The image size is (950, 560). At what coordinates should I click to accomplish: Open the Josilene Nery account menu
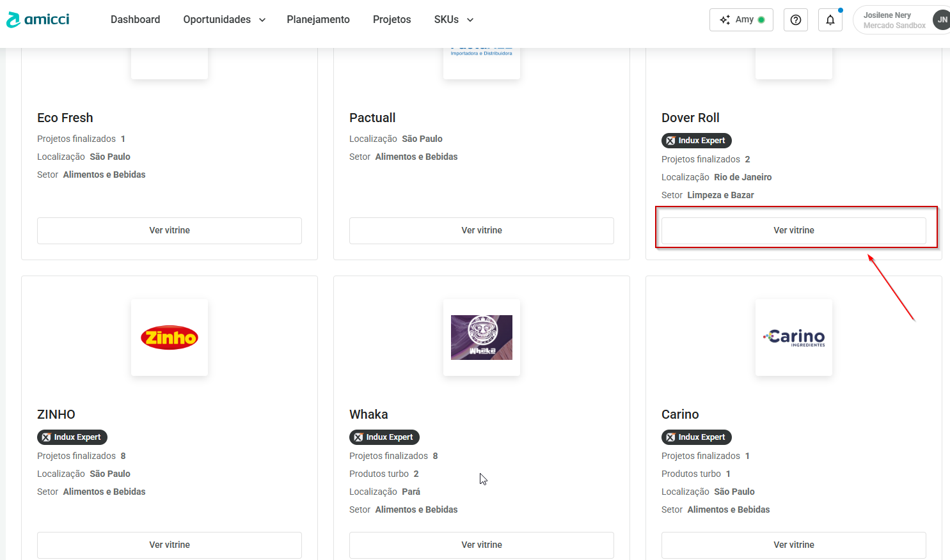tap(894, 20)
